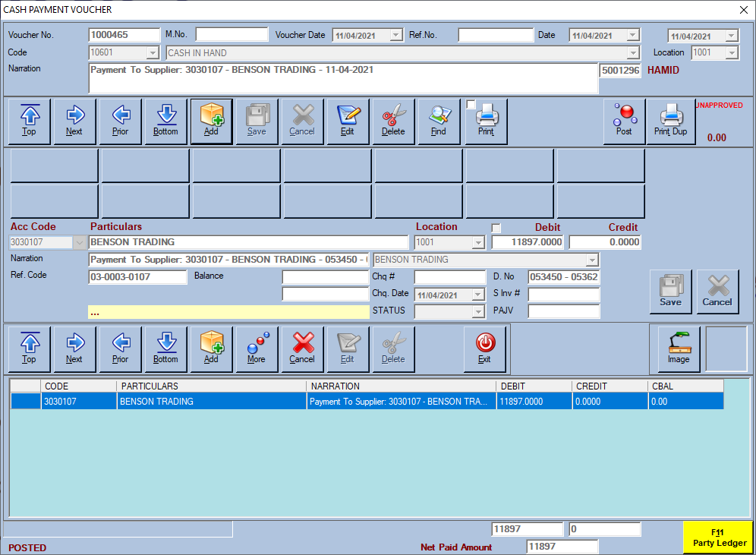Toggle the checkbox beside Print button

471,104
